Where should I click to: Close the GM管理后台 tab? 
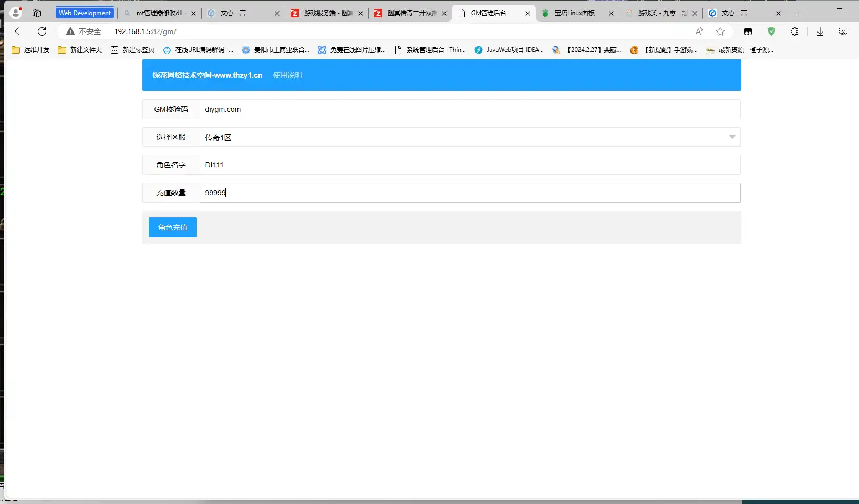pos(527,13)
